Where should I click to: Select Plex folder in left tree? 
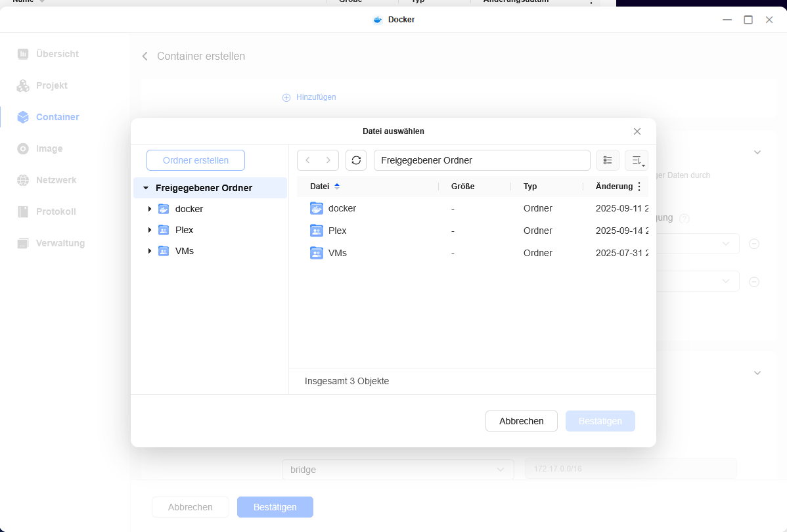click(184, 230)
